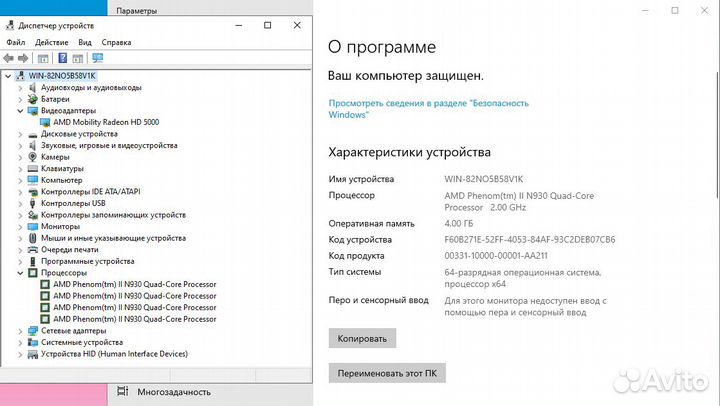Click the device properties toolbar icon in Device Manager
Screen dimensions: 720x406
(x=43, y=58)
